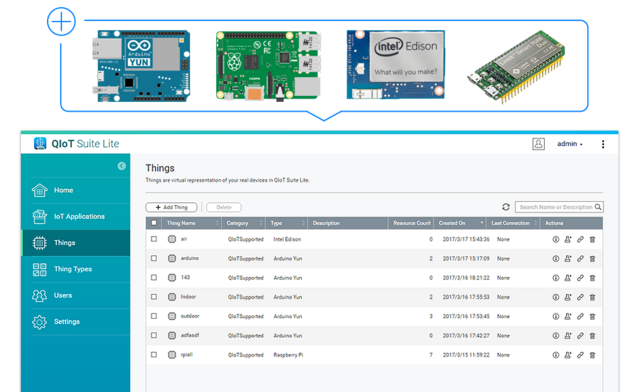
Task: Click the large plus circle icon
Action: pos(61,21)
